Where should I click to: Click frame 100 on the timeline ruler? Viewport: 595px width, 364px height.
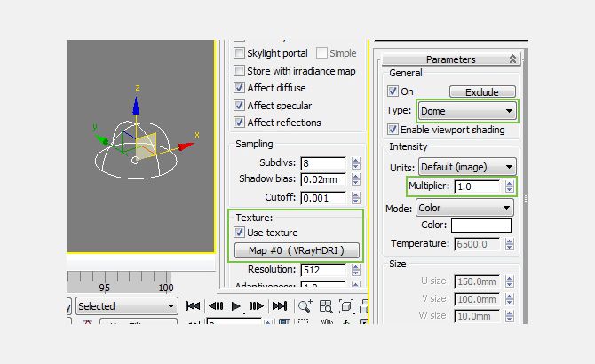tap(166, 288)
